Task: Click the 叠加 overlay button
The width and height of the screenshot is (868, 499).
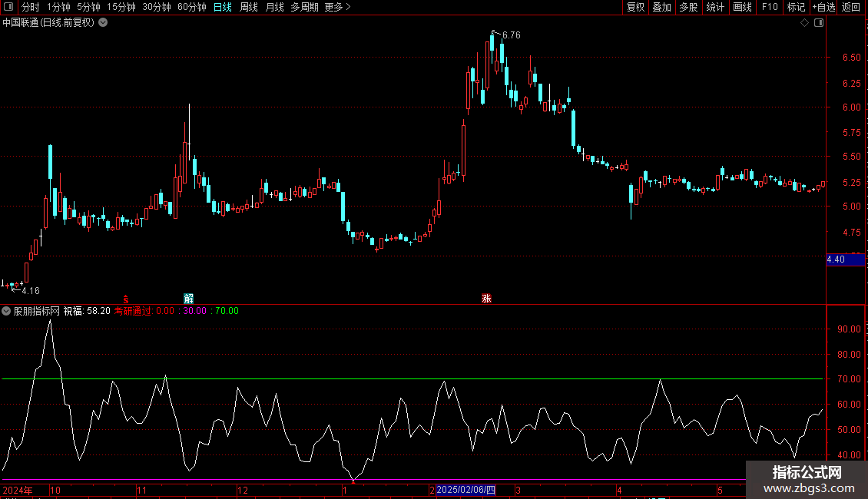Action: click(661, 7)
